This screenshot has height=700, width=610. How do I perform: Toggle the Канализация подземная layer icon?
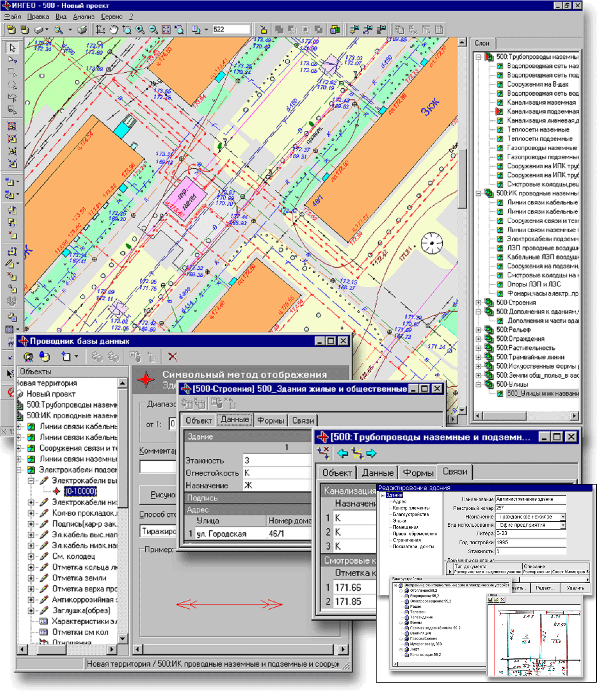click(x=499, y=111)
